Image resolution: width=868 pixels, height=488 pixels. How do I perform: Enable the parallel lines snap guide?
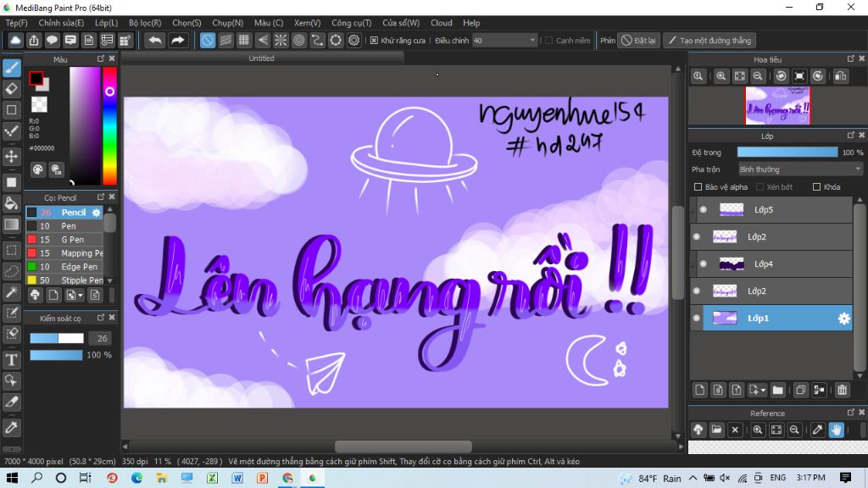tap(225, 41)
